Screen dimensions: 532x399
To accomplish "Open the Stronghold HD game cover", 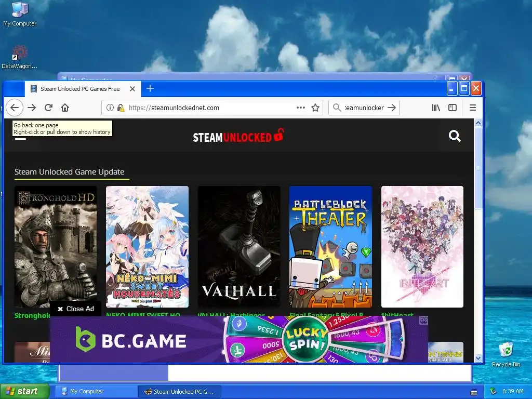I will (56, 247).
